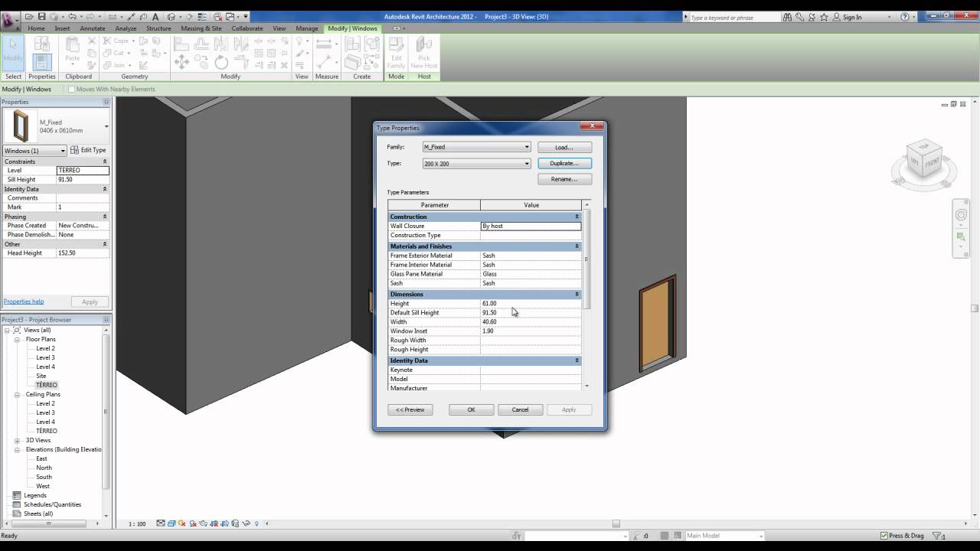The image size is (980, 551).
Task: Click the Width value field 40.60
Action: coord(531,321)
